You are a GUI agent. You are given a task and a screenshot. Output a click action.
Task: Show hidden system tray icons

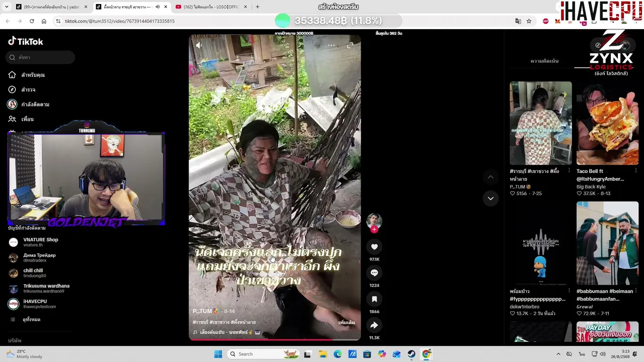tap(558, 354)
